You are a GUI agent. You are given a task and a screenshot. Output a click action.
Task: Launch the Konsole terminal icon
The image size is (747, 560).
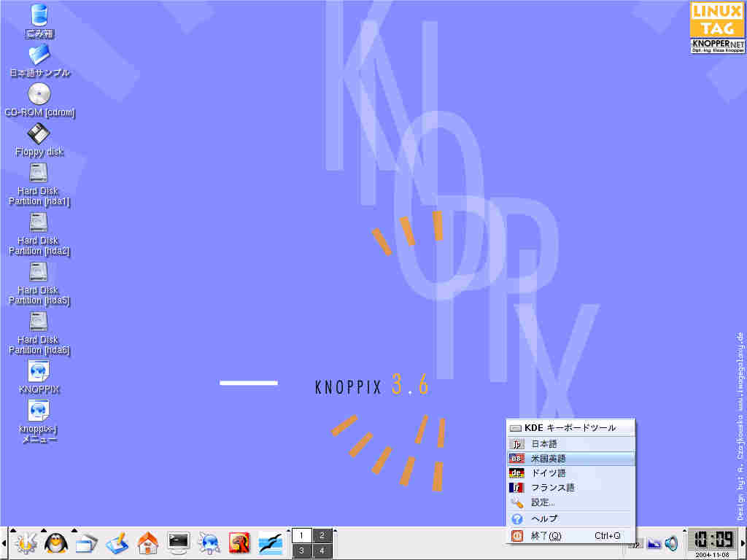coord(178,543)
